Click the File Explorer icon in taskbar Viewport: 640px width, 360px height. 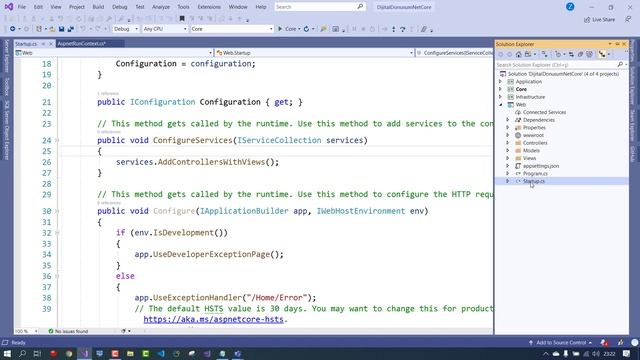(130, 353)
